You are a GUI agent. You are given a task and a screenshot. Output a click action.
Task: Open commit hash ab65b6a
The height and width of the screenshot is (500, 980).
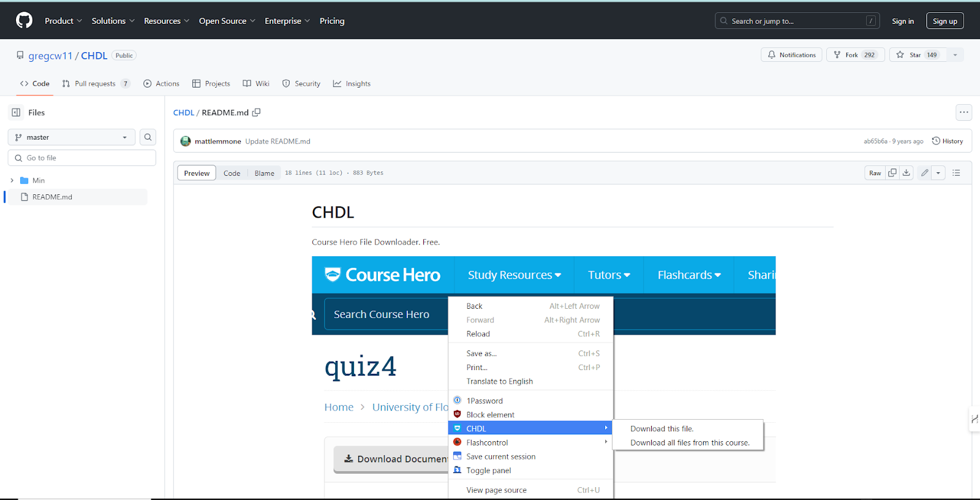tap(875, 141)
